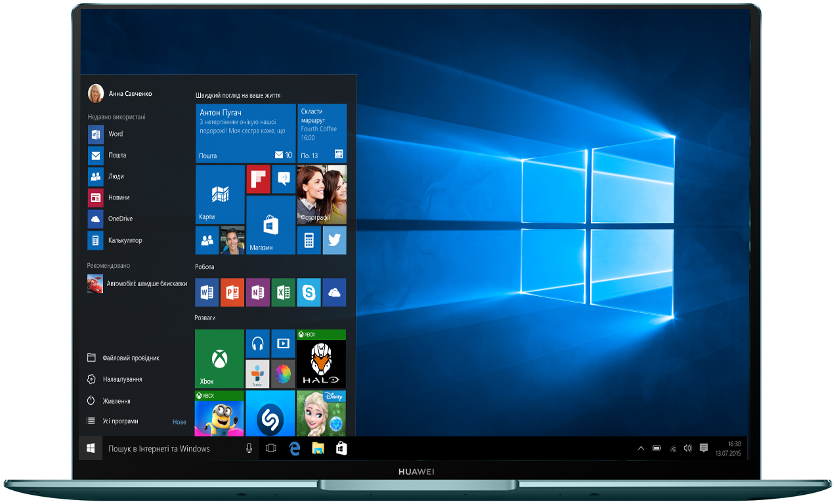Open the Twitter tile
Viewport: 835px width, 504px height.
334,240
